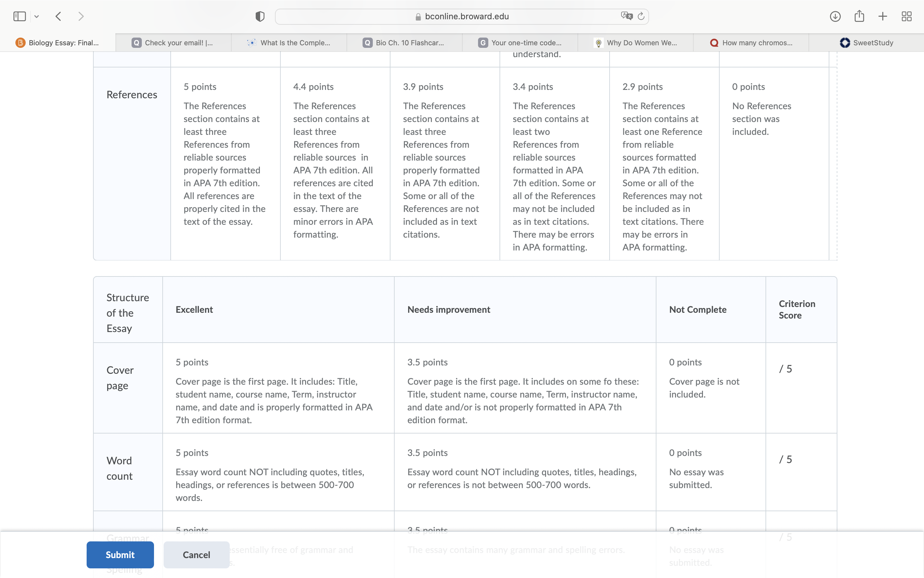Click the Submit button
This screenshot has height=578, width=924.
click(120, 555)
